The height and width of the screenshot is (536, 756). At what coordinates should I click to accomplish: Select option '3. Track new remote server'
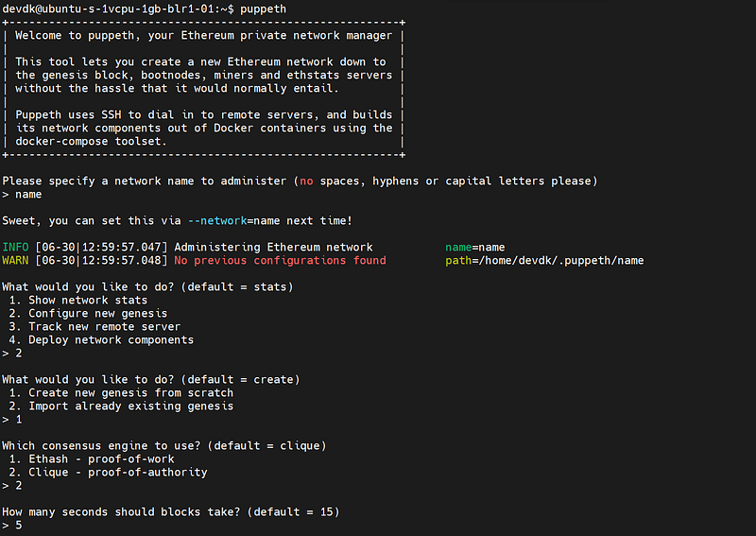pyautogui.click(x=94, y=327)
